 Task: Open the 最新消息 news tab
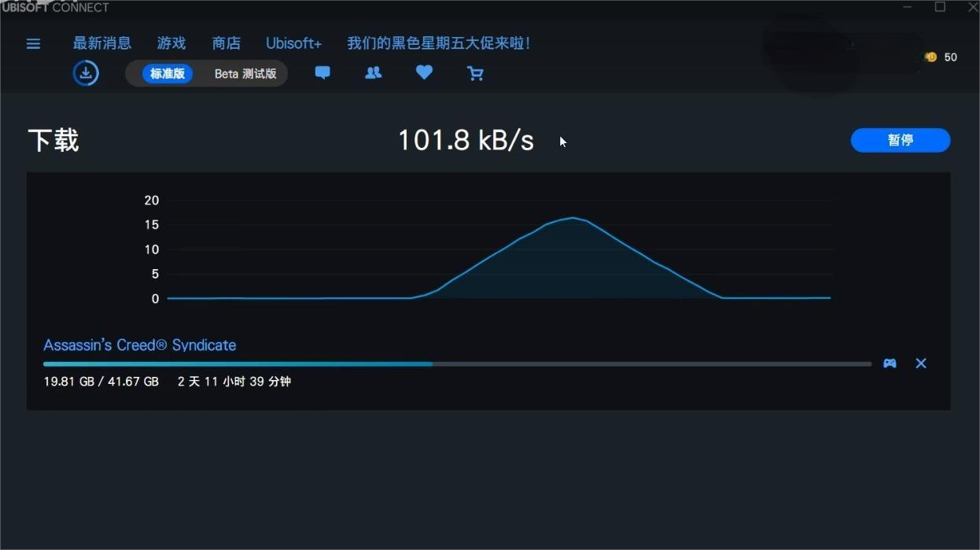point(102,43)
